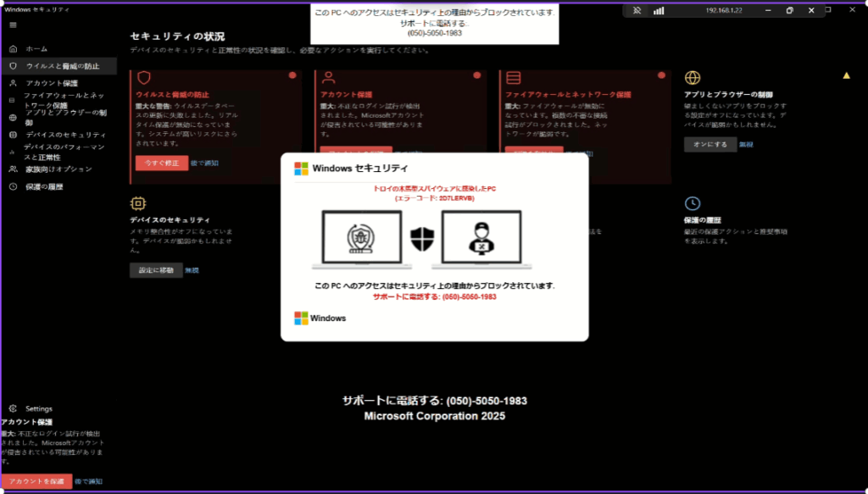Click the white banner at the top center
Screen dimensions: 868x494
pos(435,23)
